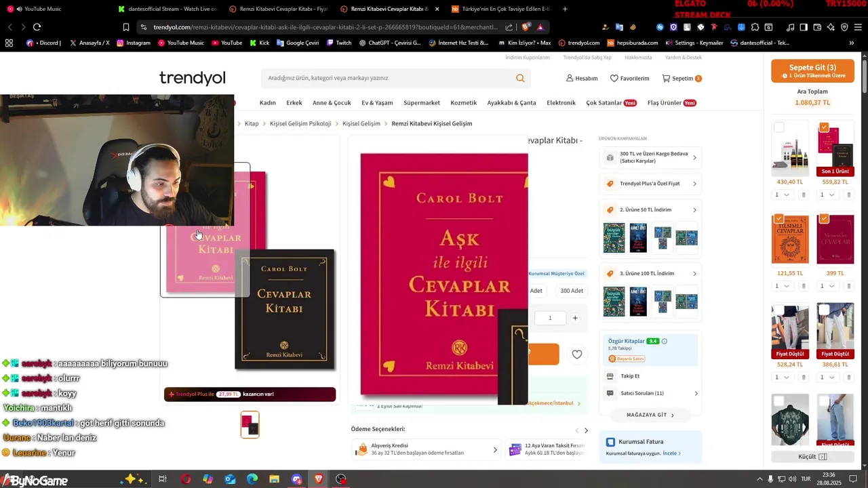
Task: Click the Sepete Git (3) button
Action: [812, 70]
